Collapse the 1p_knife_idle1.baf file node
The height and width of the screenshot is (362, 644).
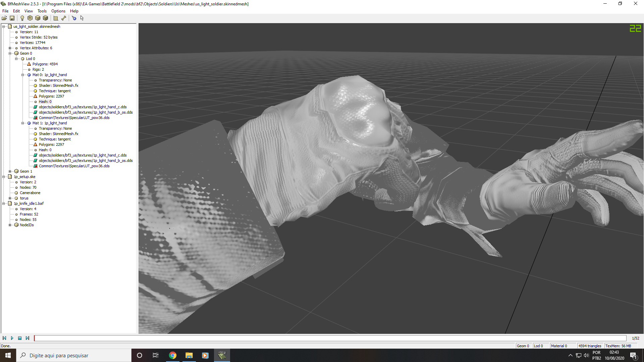tap(4, 203)
